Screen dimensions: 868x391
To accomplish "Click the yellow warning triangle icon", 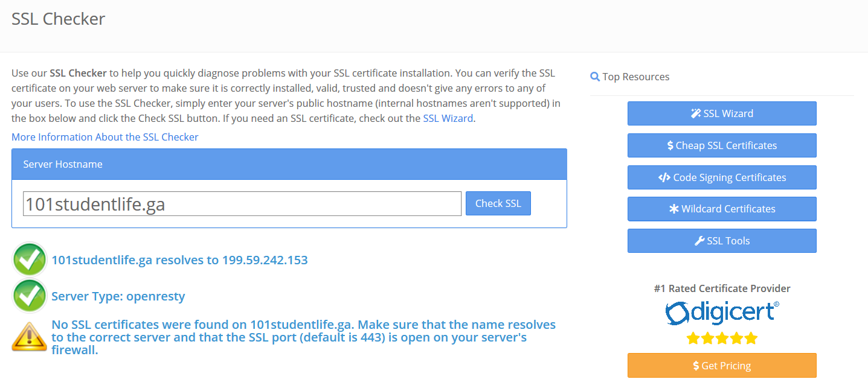I will (30, 337).
